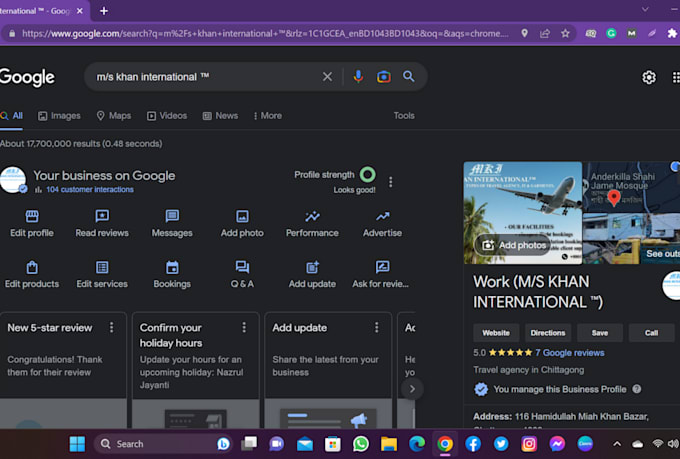Click the Call button

[651, 333]
